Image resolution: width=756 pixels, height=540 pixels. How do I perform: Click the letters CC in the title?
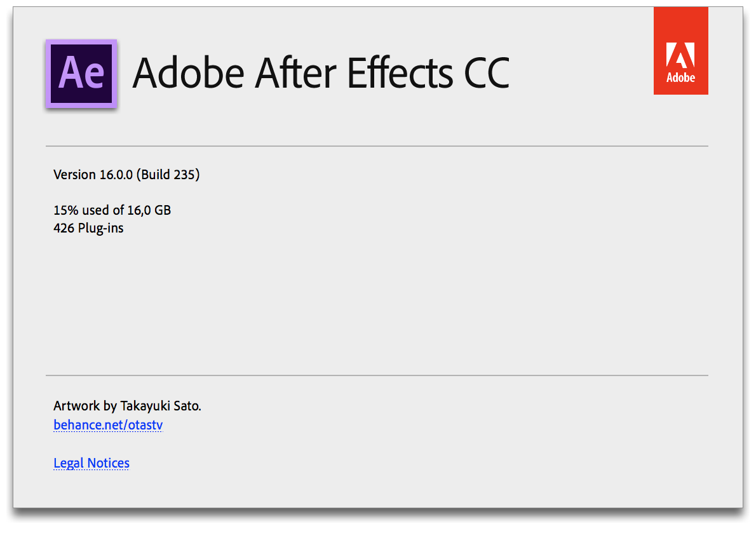(487, 72)
